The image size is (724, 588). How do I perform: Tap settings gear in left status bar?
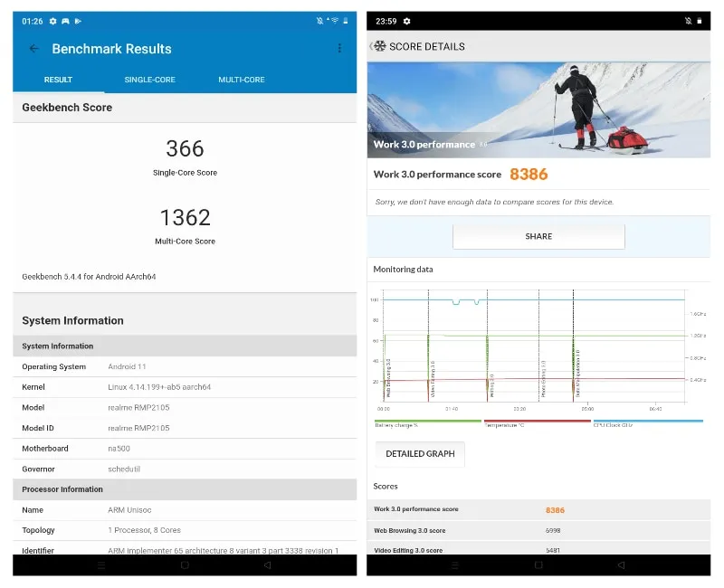pyautogui.click(x=52, y=21)
